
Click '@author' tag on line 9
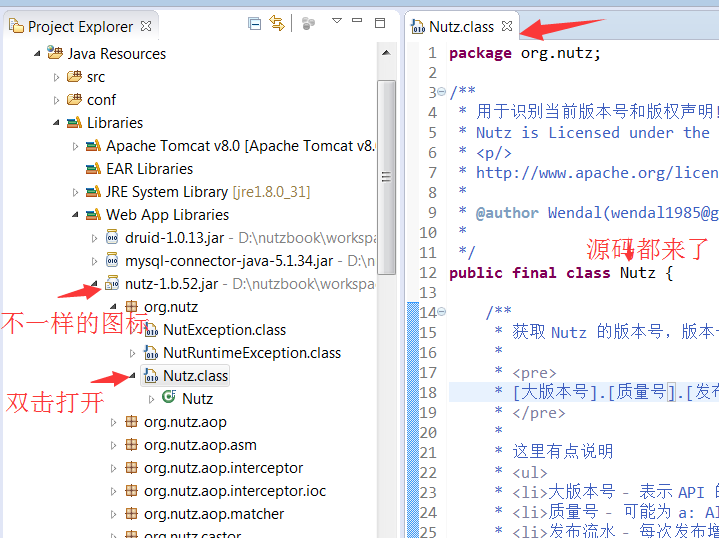[x=507, y=213]
